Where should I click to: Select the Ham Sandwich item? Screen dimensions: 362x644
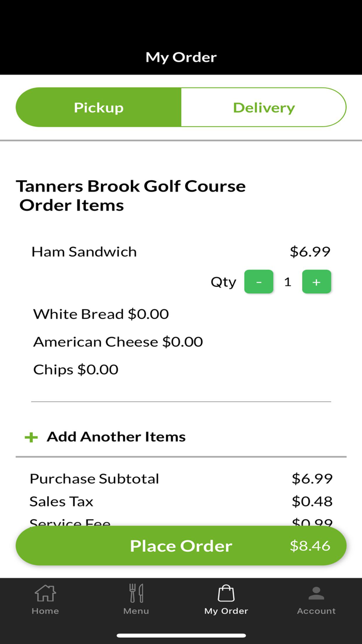(84, 252)
